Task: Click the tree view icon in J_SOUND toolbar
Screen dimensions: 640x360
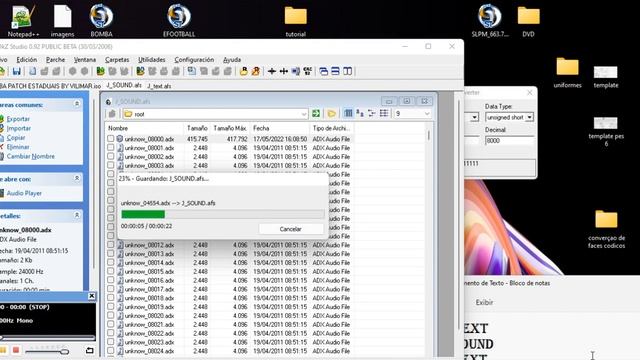Action: 372,113
